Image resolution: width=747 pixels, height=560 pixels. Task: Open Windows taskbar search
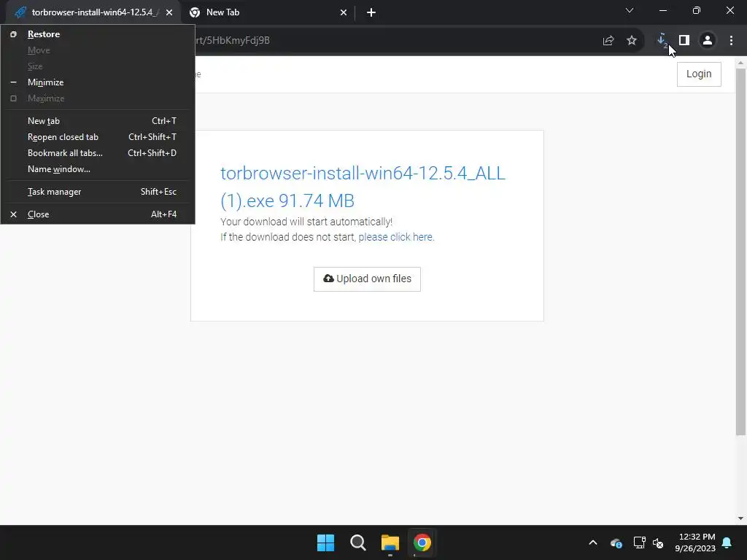357,542
